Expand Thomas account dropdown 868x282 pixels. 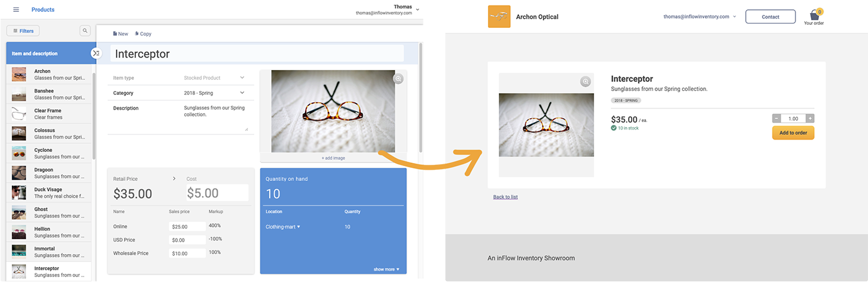(x=418, y=9)
